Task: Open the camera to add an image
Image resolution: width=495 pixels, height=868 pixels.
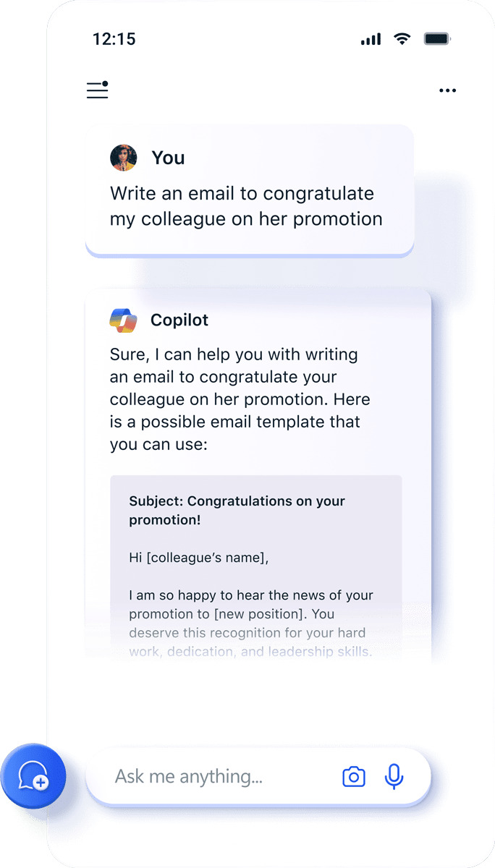Action: (x=353, y=777)
